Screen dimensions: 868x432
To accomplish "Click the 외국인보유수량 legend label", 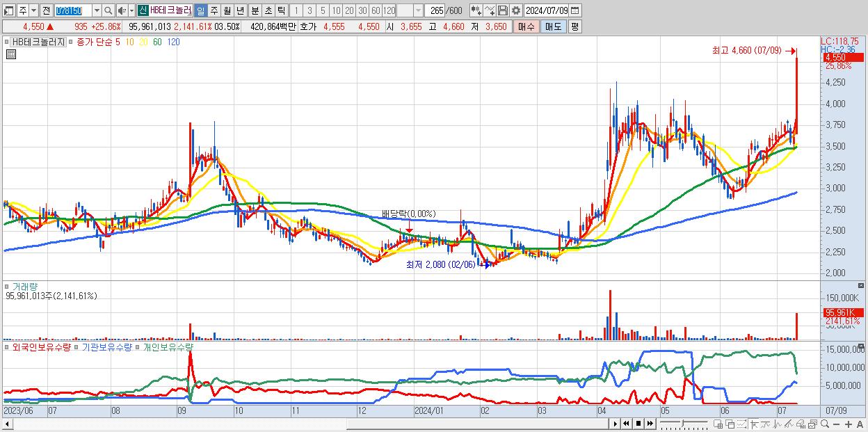I will [x=42, y=346].
